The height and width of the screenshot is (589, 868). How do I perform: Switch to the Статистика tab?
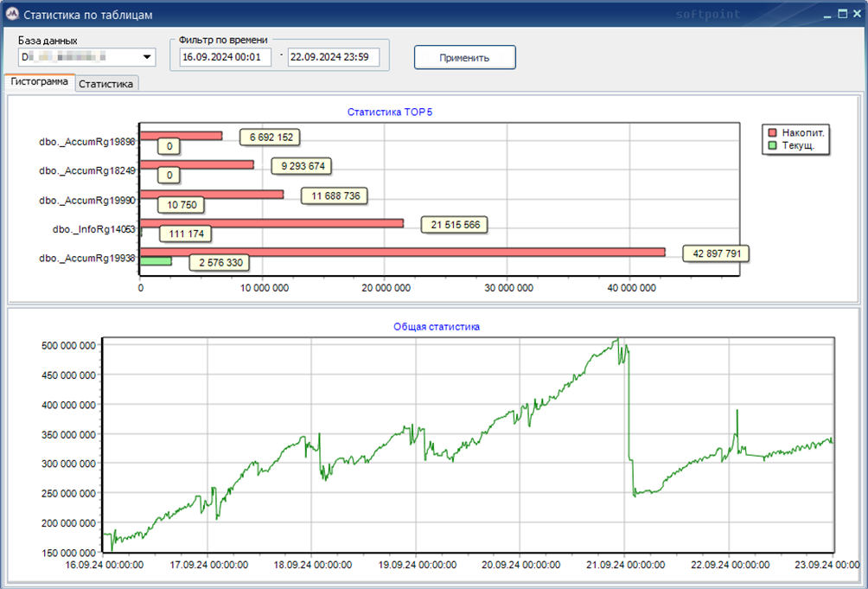click(107, 84)
